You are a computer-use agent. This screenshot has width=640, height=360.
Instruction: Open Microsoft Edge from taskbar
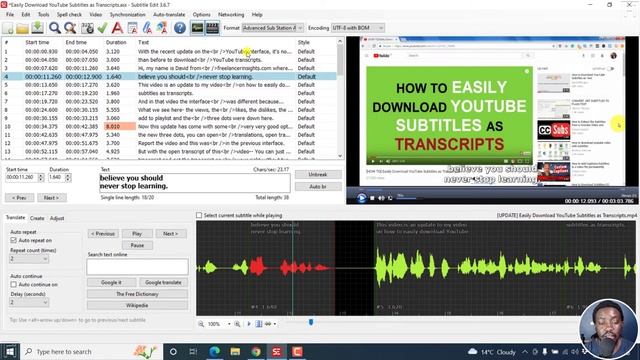pyautogui.click(x=214, y=351)
